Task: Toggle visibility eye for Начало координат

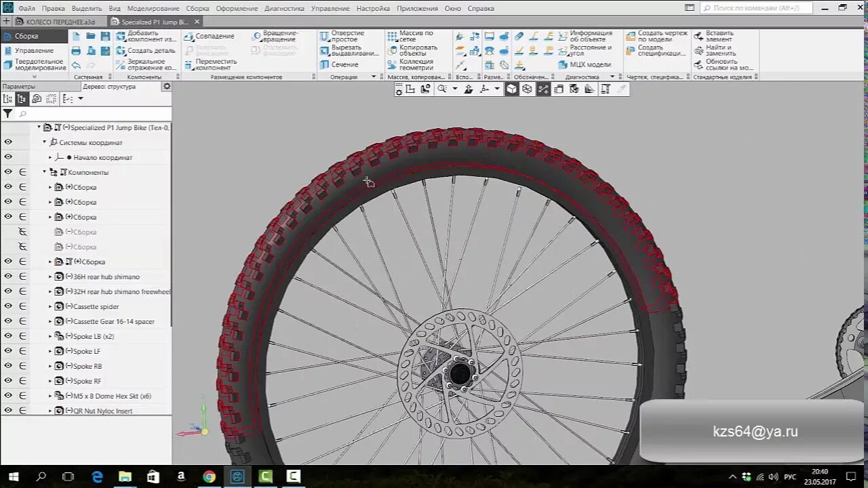Action: (x=8, y=157)
